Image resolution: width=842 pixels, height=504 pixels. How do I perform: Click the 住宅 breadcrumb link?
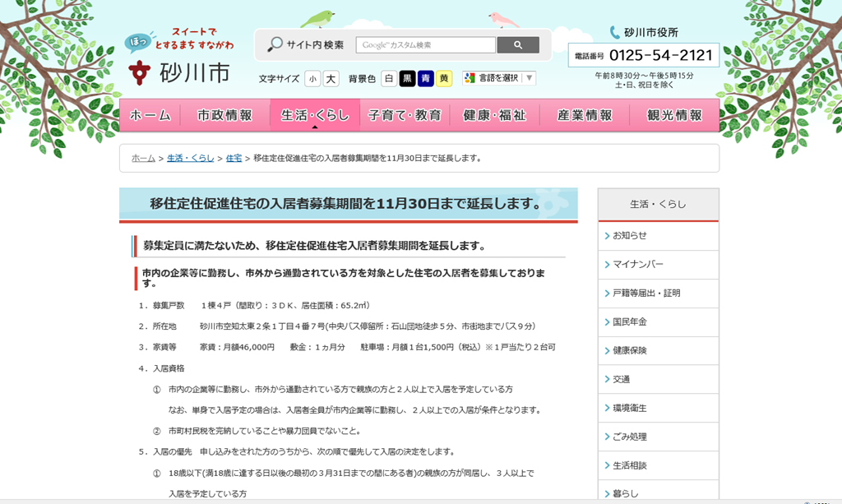coord(234,158)
